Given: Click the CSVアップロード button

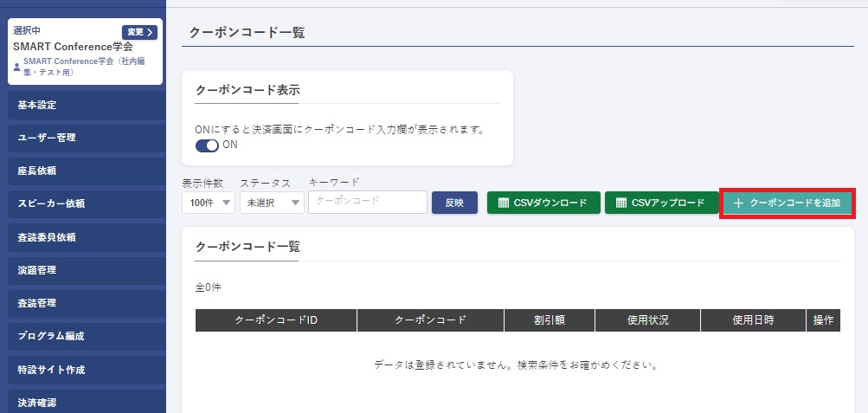Looking at the screenshot, I should [x=661, y=203].
